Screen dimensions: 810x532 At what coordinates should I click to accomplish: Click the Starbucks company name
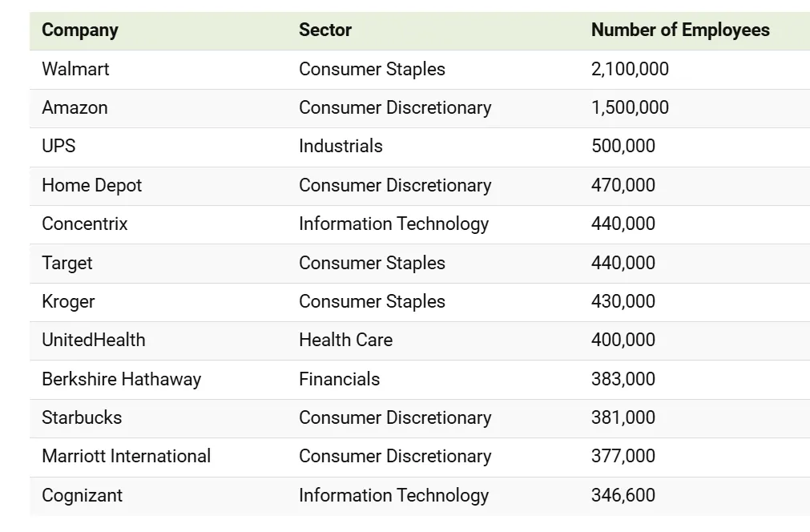pos(82,417)
